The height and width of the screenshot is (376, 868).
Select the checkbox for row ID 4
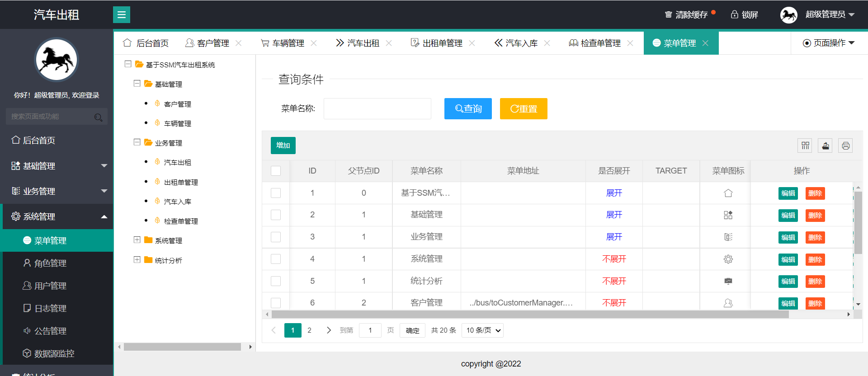pos(276,259)
